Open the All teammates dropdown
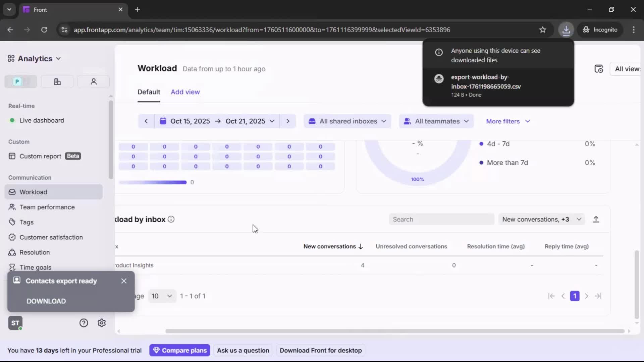The image size is (644, 362). pyautogui.click(x=436, y=121)
